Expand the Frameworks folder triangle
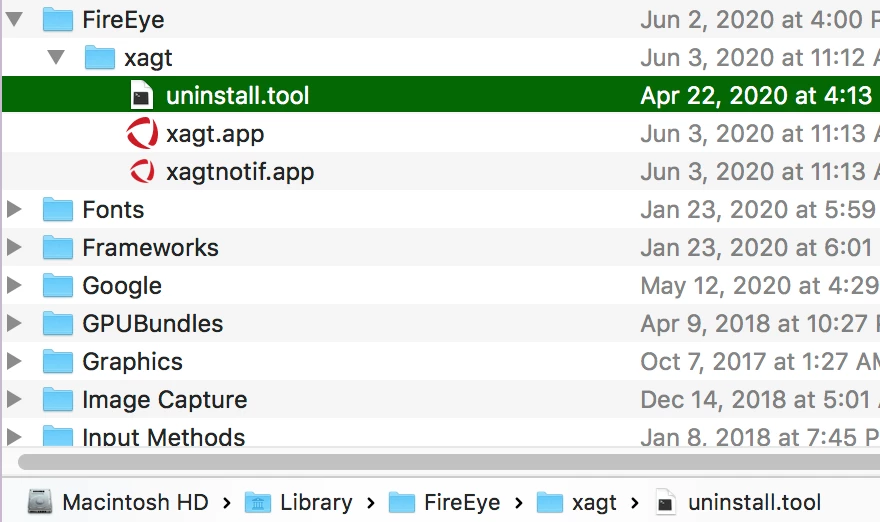This screenshot has width=880, height=522. click(x=14, y=247)
